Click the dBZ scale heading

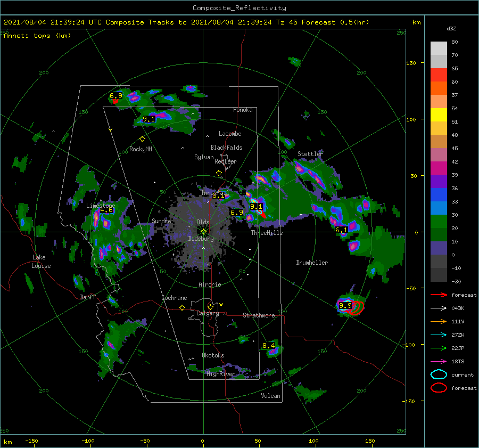[x=451, y=29]
